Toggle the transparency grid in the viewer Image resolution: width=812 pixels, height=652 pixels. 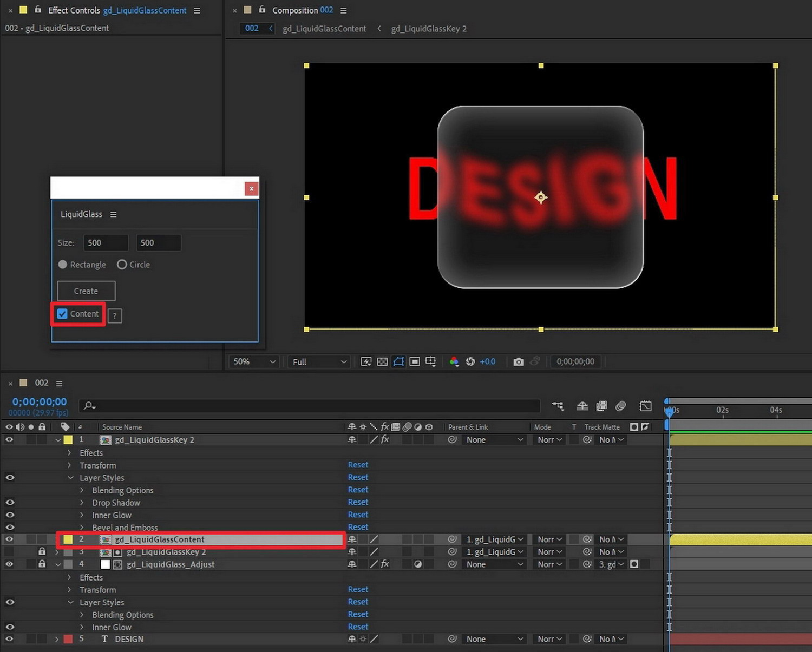click(382, 361)
